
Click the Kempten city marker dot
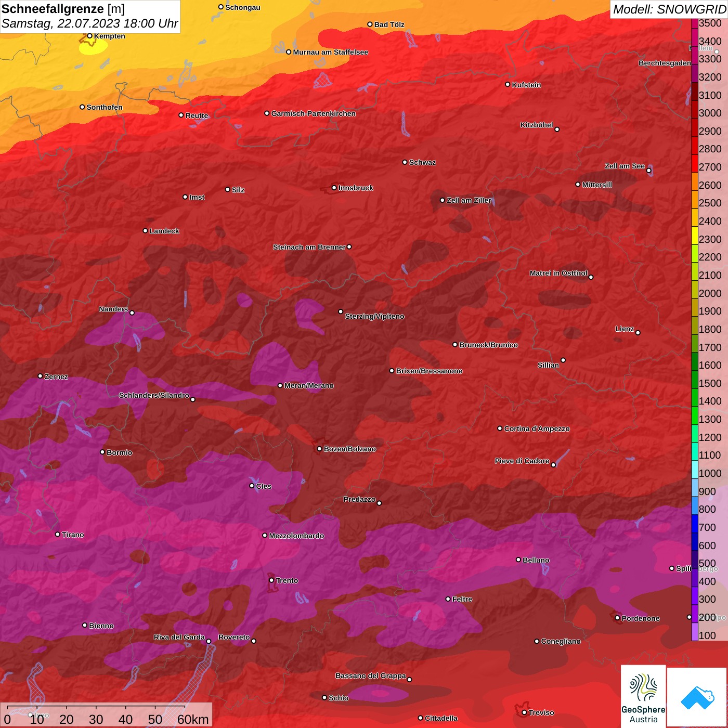coord(90,36)
